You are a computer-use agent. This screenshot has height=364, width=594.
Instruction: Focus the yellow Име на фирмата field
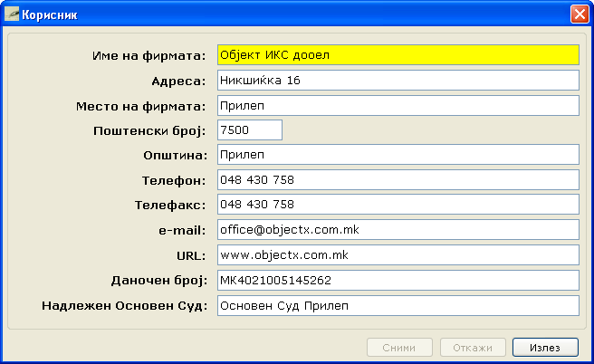tap(398, 55)
